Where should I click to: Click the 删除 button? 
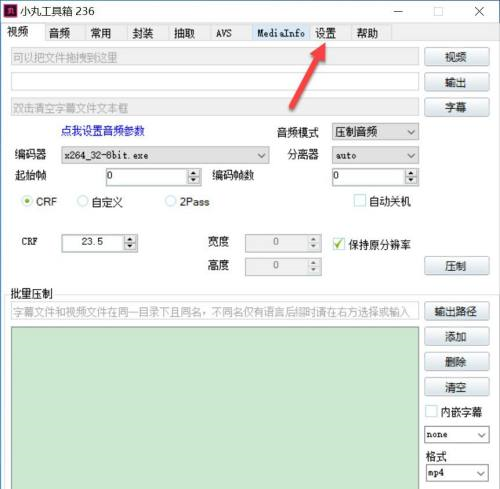click(x=457, y=361)
